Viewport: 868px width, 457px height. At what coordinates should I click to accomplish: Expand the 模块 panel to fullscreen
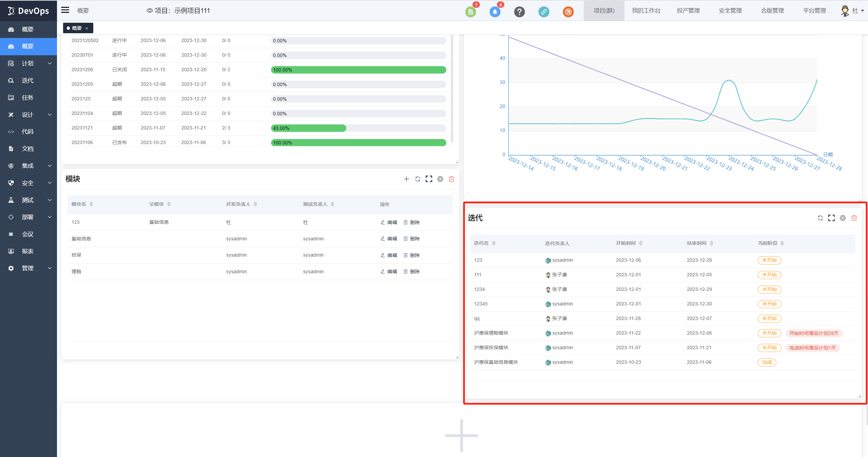(429, 179)
